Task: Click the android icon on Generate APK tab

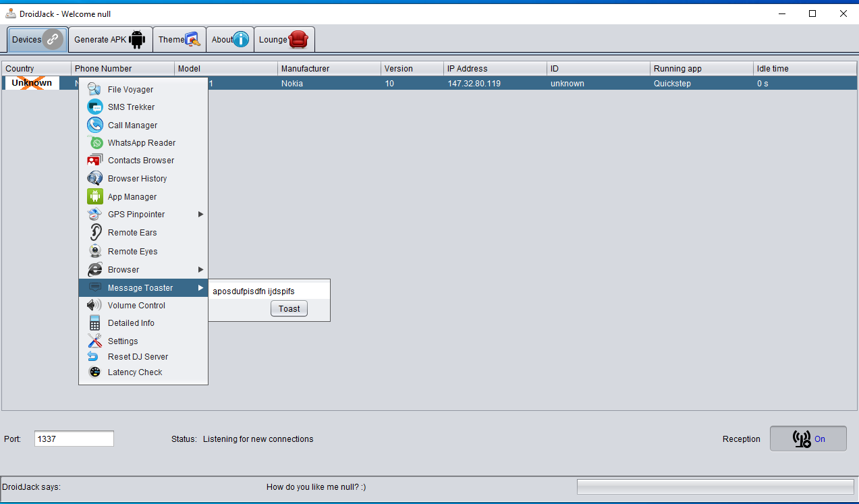Action: [137, 39]
